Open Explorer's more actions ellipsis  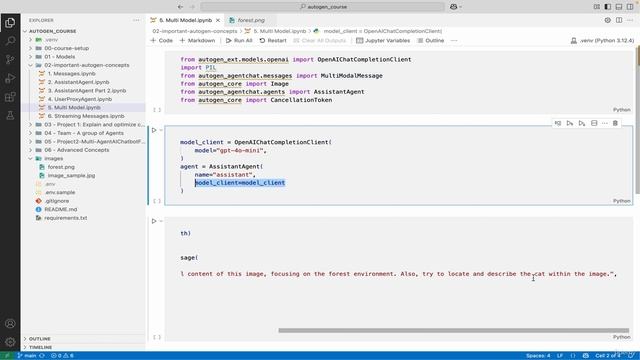[136, 20]
